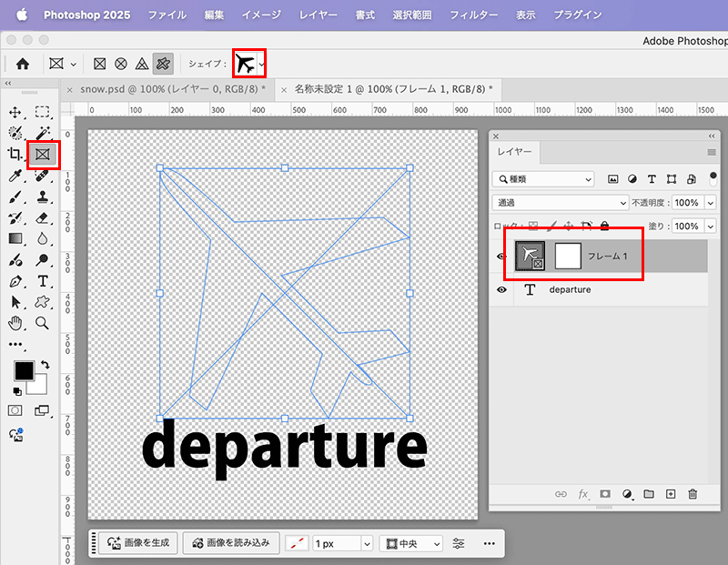The height and width of the screenshot is (565, 728).
Task: Select the Rectangular Marquee tool
Action: pos(42,112)
